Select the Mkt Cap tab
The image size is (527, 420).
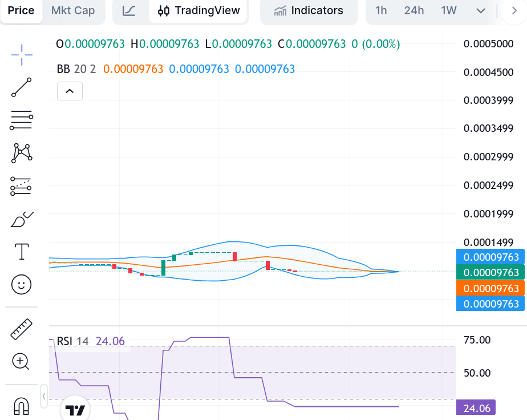pyautogui.click(x=73, y=10)
